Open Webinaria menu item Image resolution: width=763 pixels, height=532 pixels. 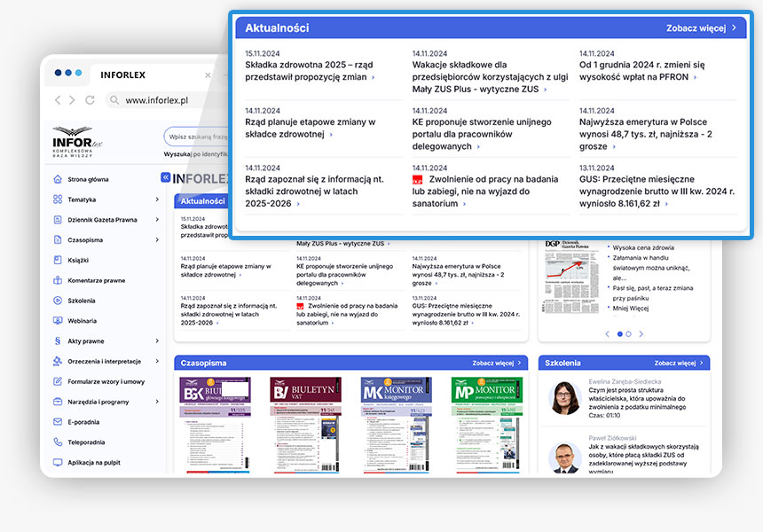point(82,321)
